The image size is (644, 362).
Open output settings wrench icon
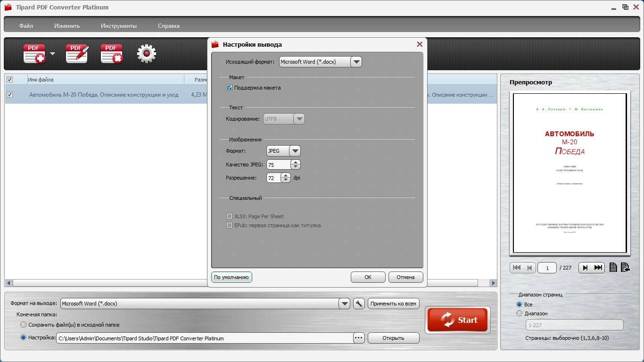[359, 304]
